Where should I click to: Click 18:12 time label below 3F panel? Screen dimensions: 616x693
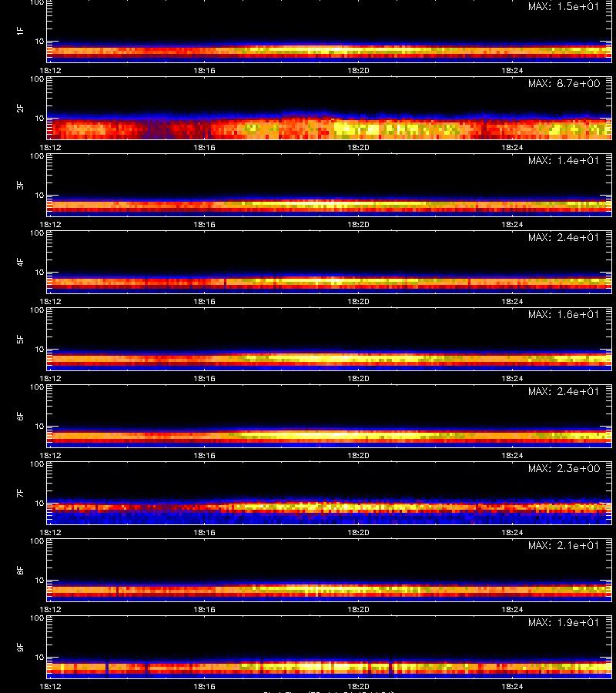tap(50, 225)
